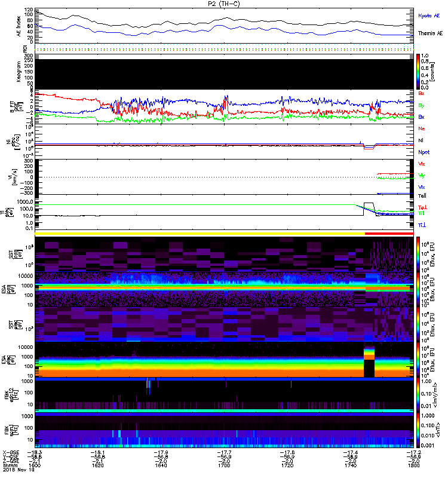This screenshot has width=448, height=478.
Task: Select the black Tell legend label
Action: (x=422, y=196)
